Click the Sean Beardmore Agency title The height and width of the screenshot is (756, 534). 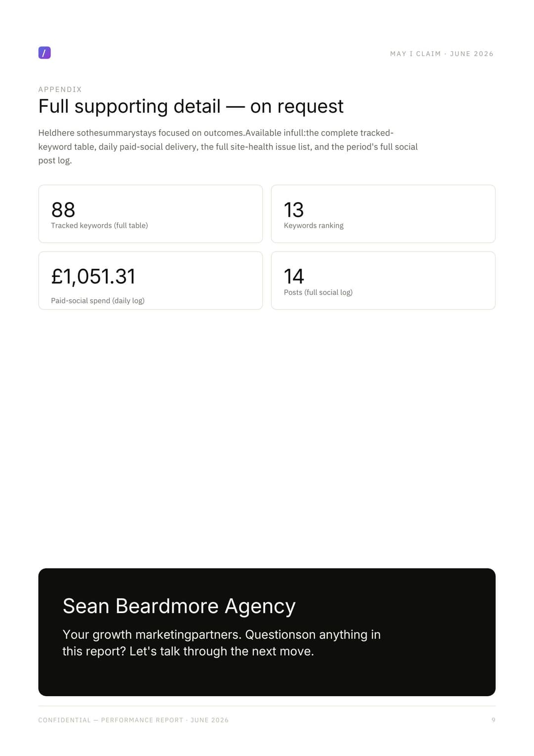point(179,606)
